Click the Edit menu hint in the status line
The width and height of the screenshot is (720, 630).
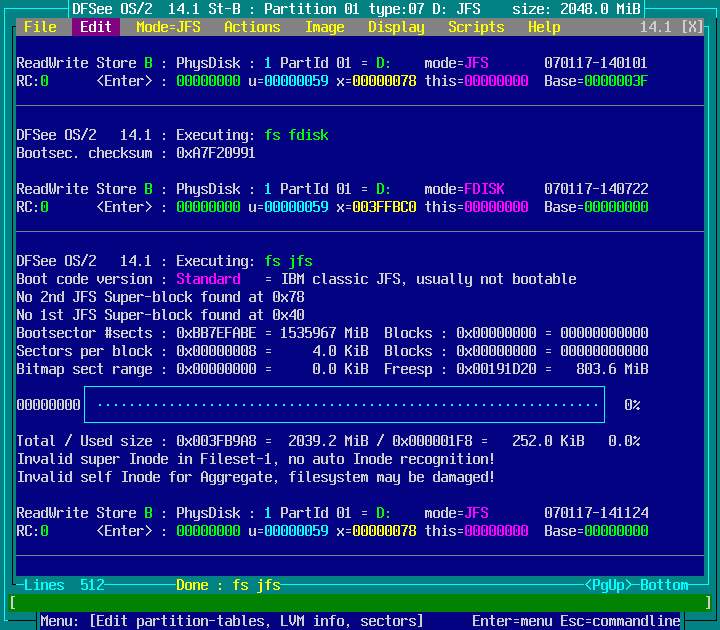[x=232, y=621]
